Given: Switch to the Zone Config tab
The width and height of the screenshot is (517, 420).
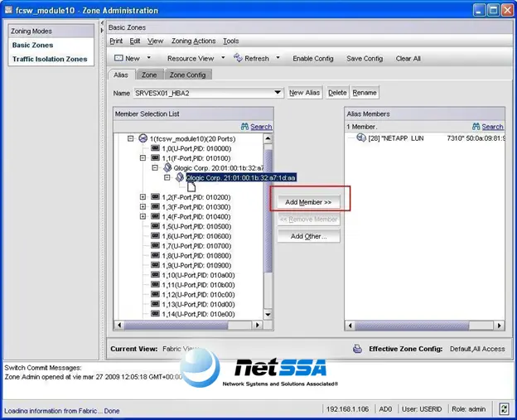Looking at the screenshot, I should pyautogui.click(x=187, y=75).
